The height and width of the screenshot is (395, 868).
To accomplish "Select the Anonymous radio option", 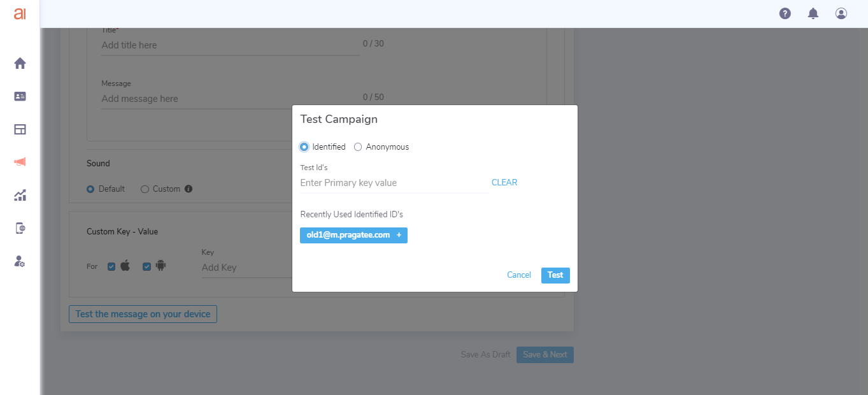I will 358,147.
